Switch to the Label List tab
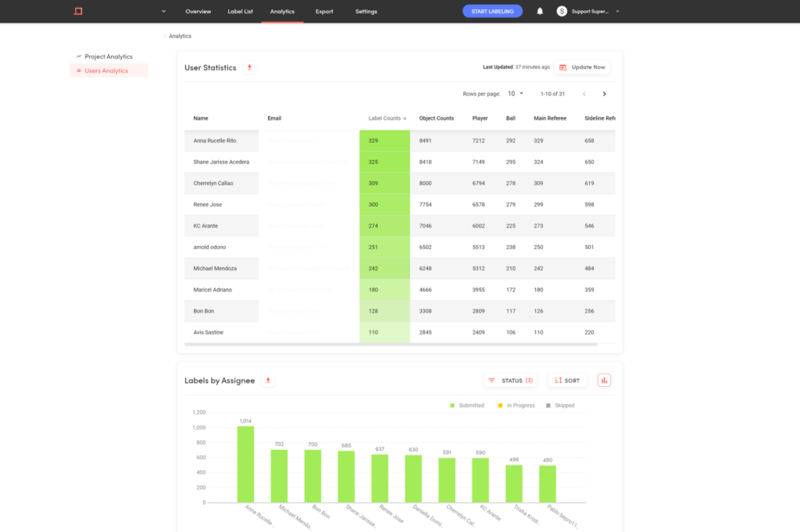 (241, 11)
